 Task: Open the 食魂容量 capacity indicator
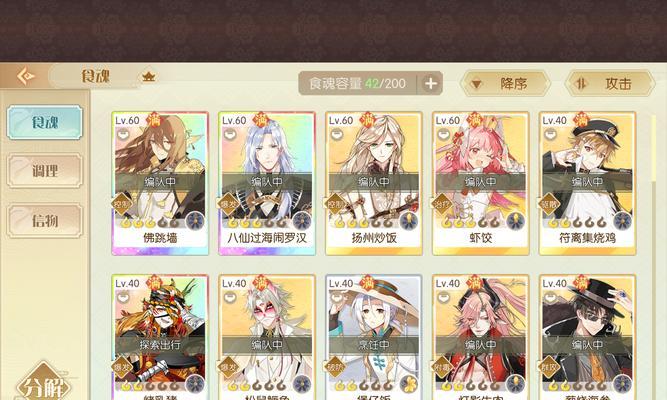pyautogui.click(x=358, y=83)
